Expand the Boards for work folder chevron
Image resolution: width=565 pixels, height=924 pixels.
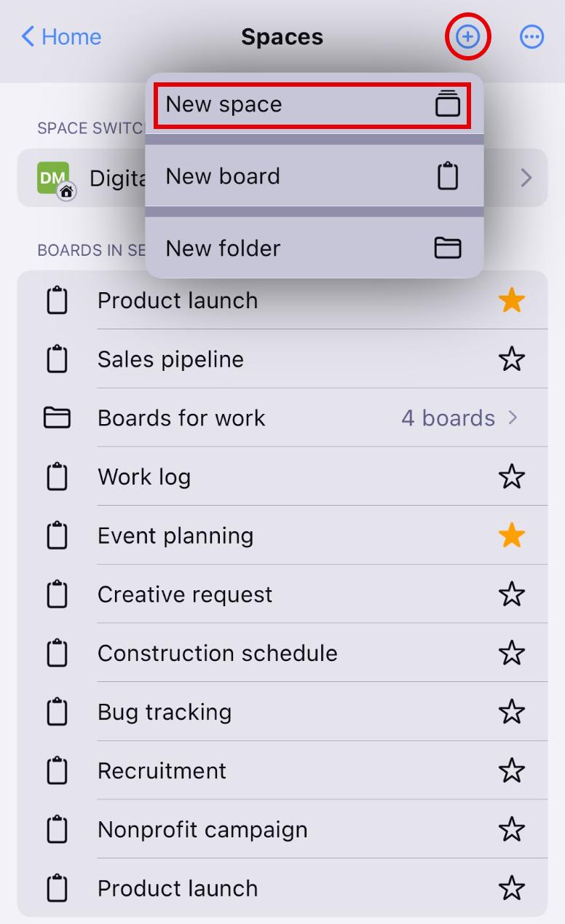tap(513, 418)
